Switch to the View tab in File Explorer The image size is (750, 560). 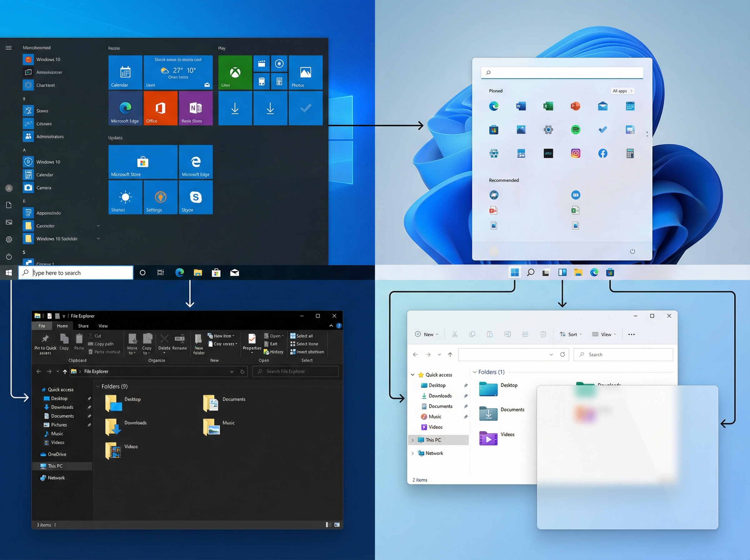(103, 326)
